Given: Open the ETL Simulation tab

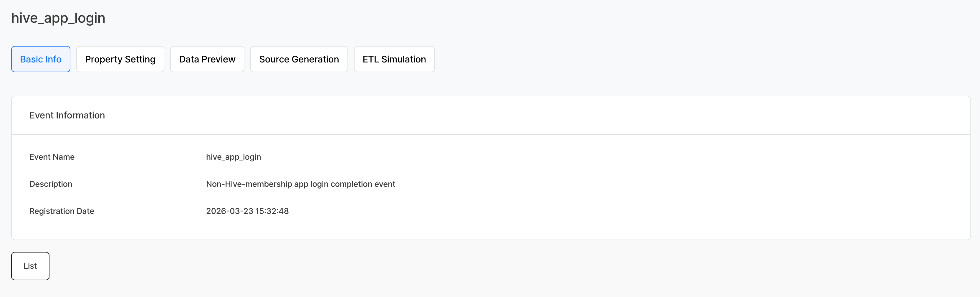Looking at the screenshot, I should pos(394,60).
